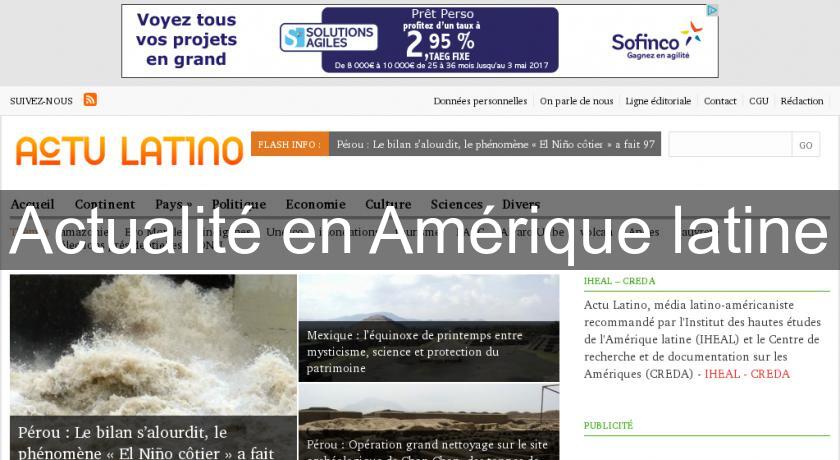The height and width of the screenshot is (460, 840).
Task: Focus the site search input field
Action: coord(730,145)
